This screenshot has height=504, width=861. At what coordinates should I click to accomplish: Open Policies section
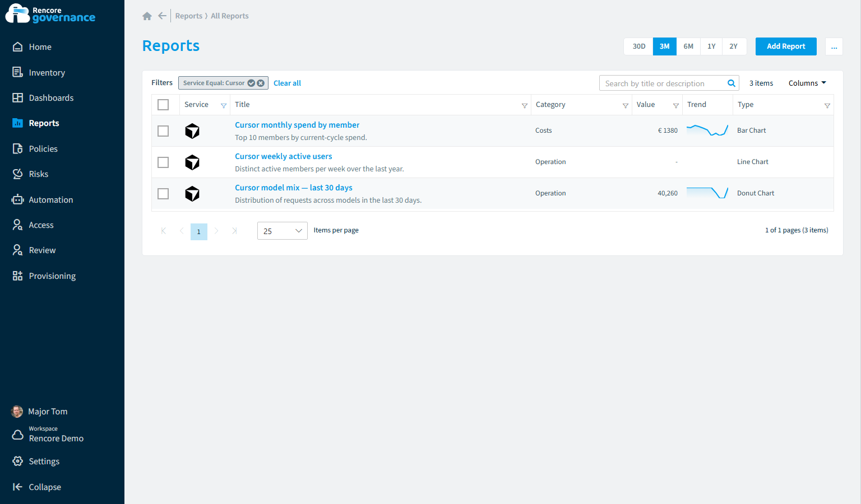(x=43, y=149)
